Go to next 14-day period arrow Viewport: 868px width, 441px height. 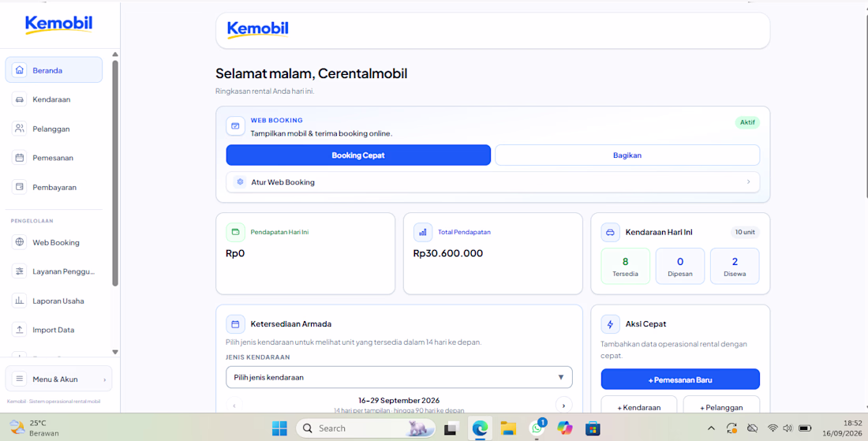pyautogui.click(x=563, y=405)
